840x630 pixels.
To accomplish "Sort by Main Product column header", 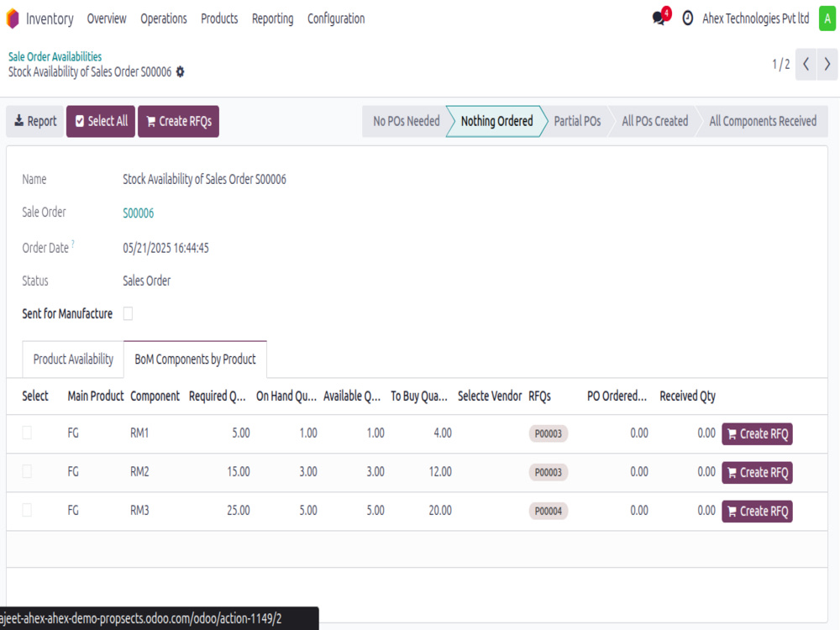I will (96, 396).
